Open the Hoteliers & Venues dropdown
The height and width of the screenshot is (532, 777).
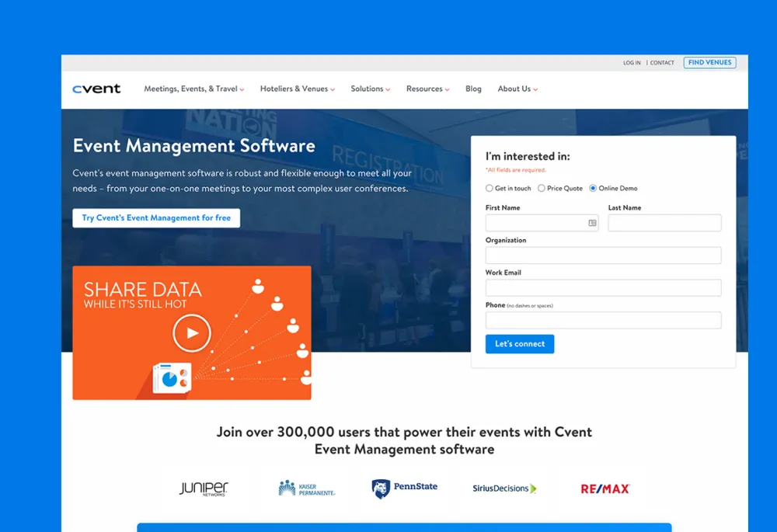[297, 89]
